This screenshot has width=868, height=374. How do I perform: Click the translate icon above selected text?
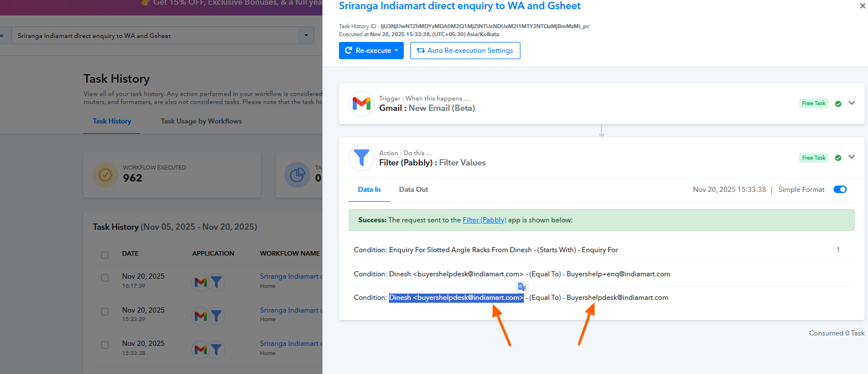(522, 287)
